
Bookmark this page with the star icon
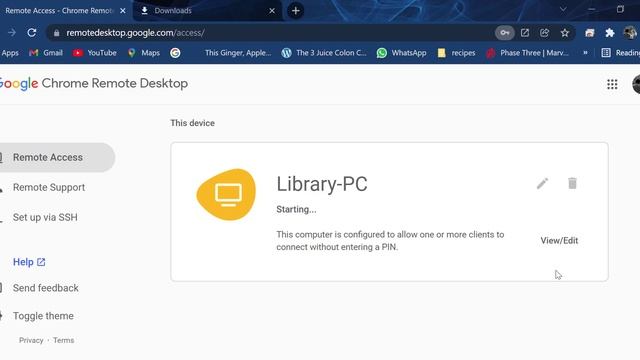click(564, 33)
